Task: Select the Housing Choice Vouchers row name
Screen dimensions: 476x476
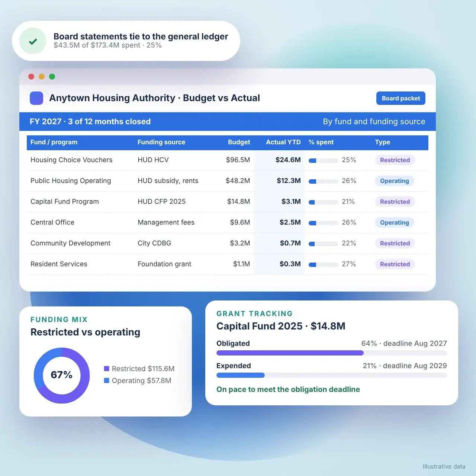Action: [x=71, y=160]
